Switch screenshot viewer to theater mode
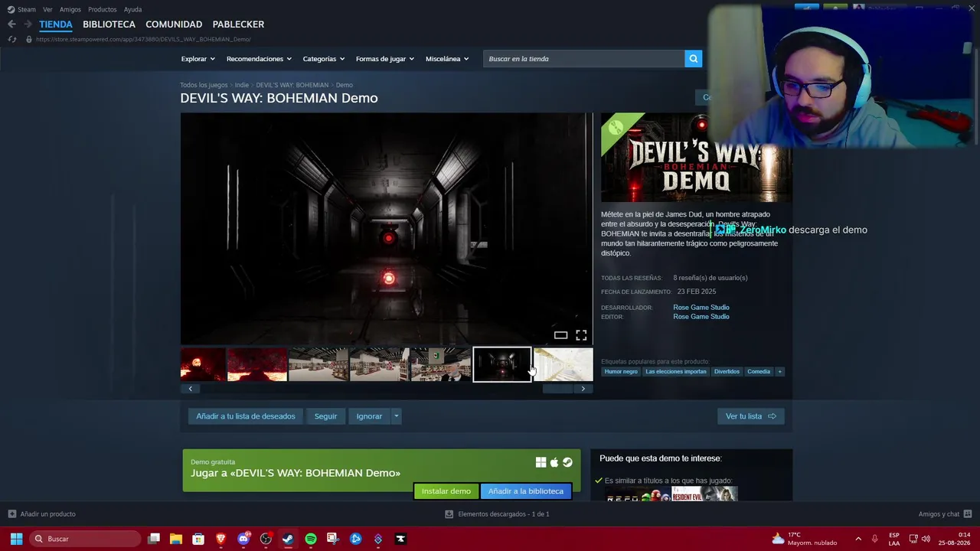This screenshot has height=551, width=980. (560, 335)
